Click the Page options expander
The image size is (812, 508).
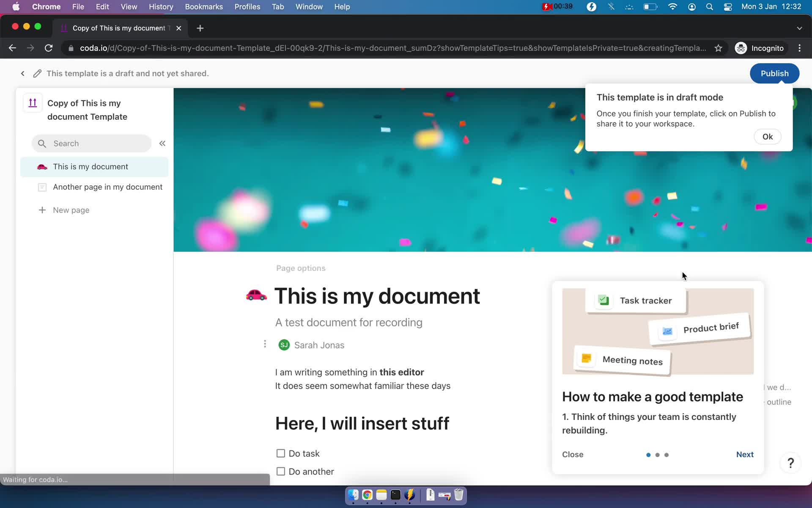[x=300, y=268]
